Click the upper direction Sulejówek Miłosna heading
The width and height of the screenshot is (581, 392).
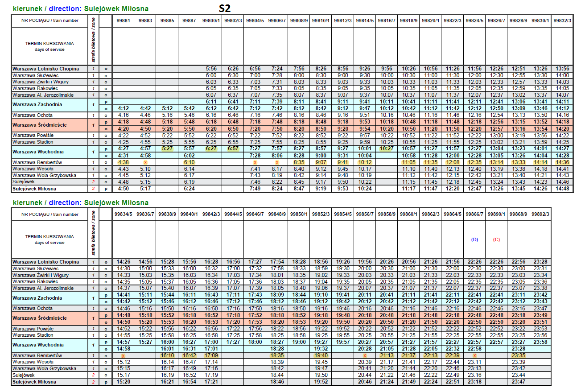[81, 8]
